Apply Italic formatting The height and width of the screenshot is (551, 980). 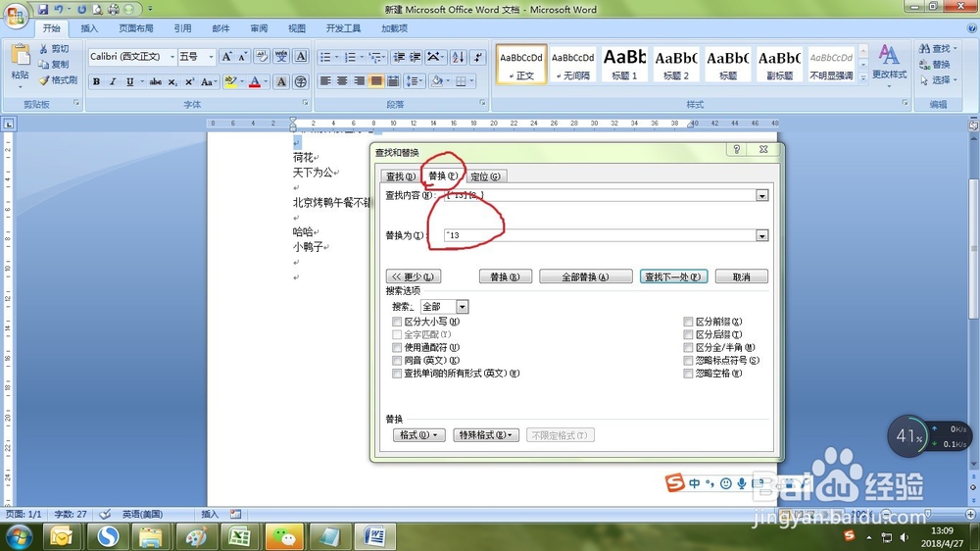113,81
